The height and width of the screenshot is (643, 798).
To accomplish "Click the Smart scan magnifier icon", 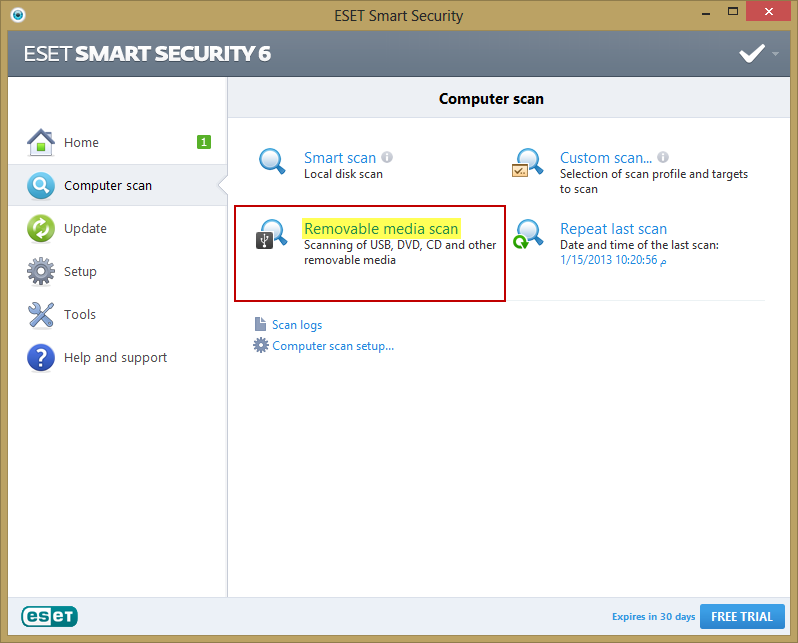I will point(272,161).
